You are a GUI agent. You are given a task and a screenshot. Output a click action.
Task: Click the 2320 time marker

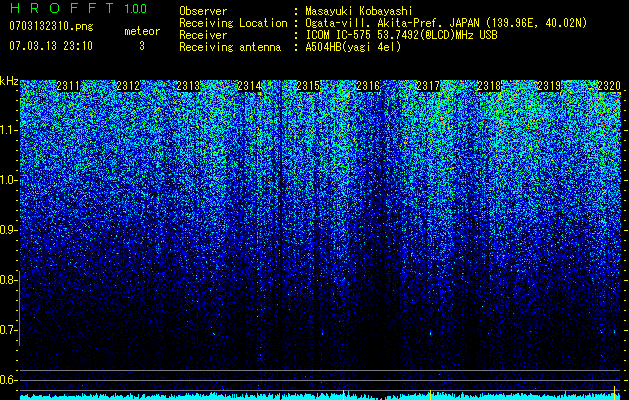point(609,85)
